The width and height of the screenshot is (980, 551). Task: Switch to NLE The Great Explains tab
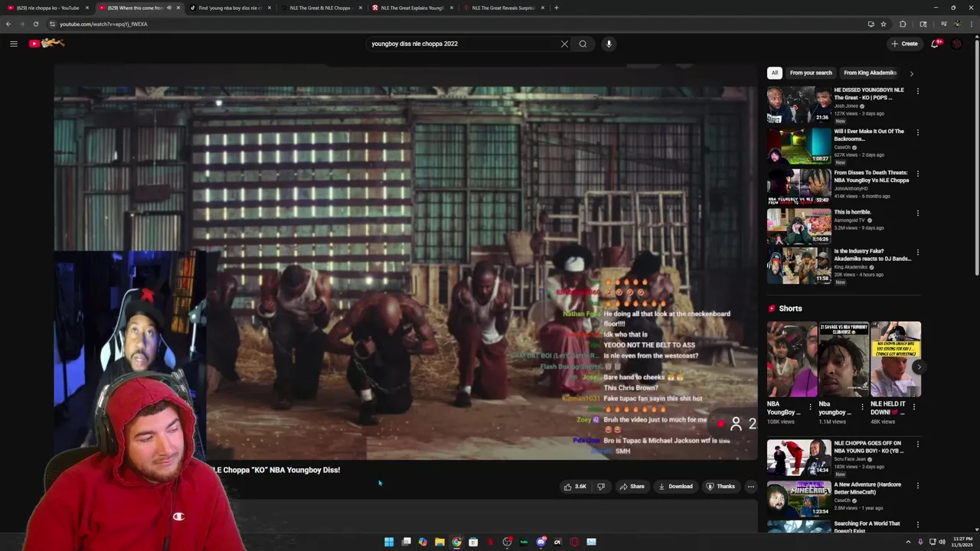pos(412,8)
